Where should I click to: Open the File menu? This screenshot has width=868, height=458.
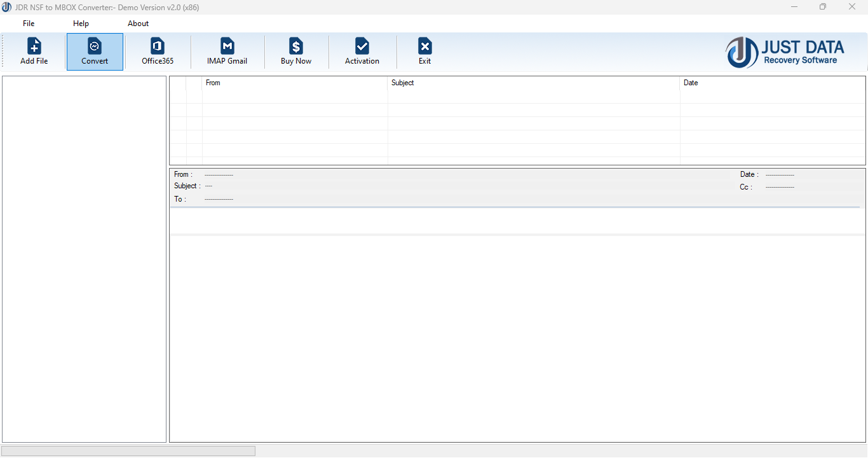coord(29,24)
